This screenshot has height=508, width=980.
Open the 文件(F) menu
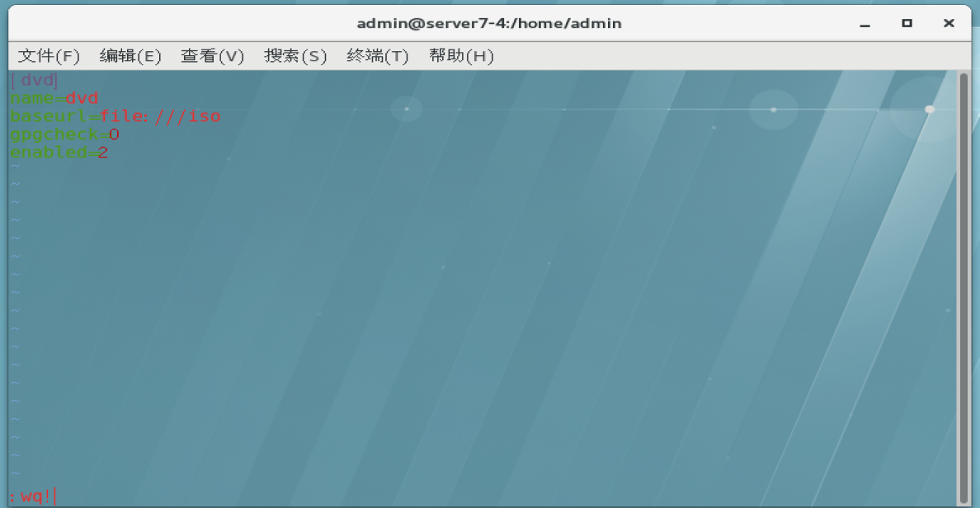coord(49,56)
